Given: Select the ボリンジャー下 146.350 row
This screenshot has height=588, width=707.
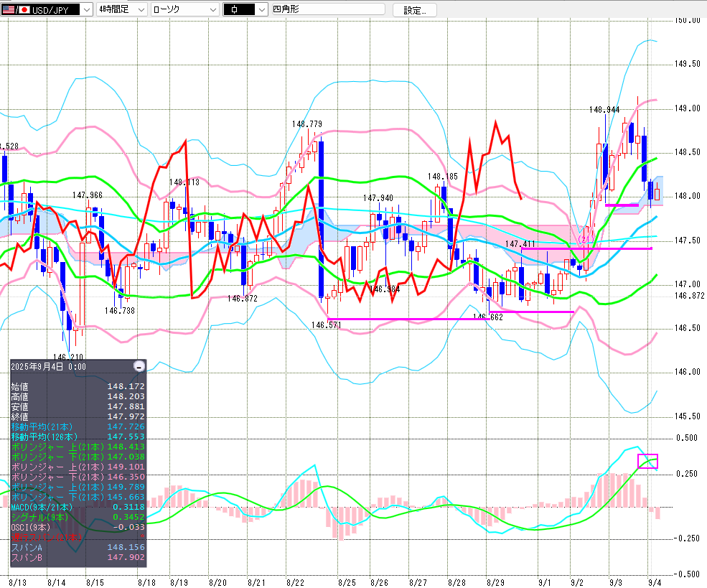Looking at the screenshot, I should (78, 477).
